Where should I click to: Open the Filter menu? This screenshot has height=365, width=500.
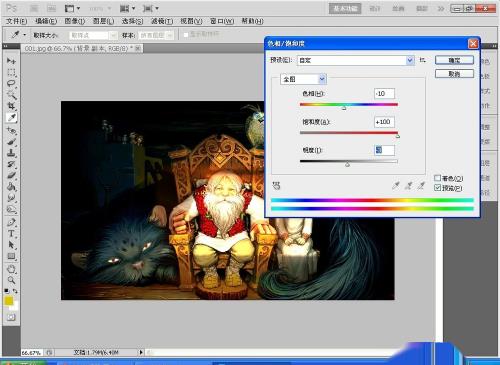[162, 21]
